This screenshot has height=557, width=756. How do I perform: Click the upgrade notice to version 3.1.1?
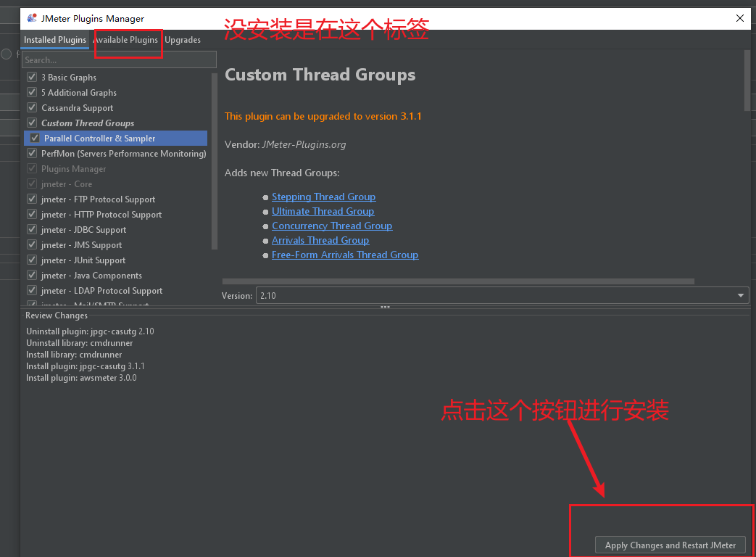pos(323,116)
